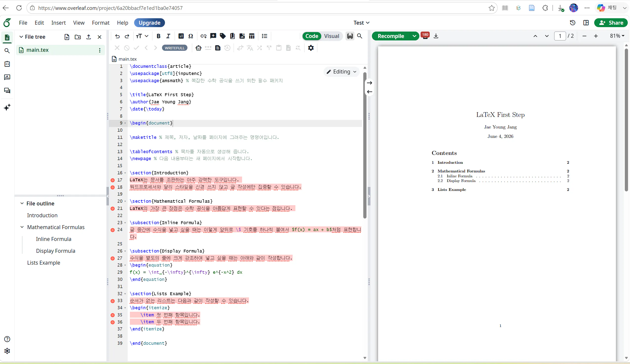Switch editor to Visual mode
The width and height of the screenshot is (630, 364).
(x=331, y=36)
